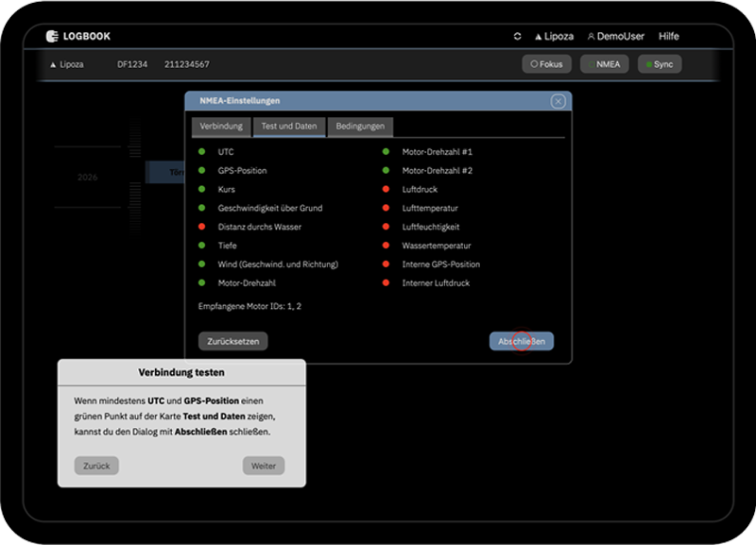Go back with the Zurück button
The height and width of the screenshot is (545, 756).
pos(96,466)
